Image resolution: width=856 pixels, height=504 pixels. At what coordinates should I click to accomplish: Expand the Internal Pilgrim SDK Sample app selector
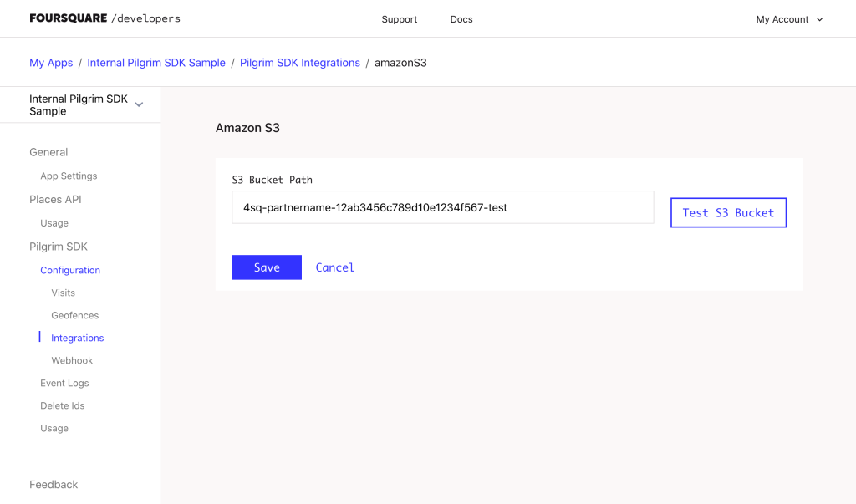coord(86,104)
